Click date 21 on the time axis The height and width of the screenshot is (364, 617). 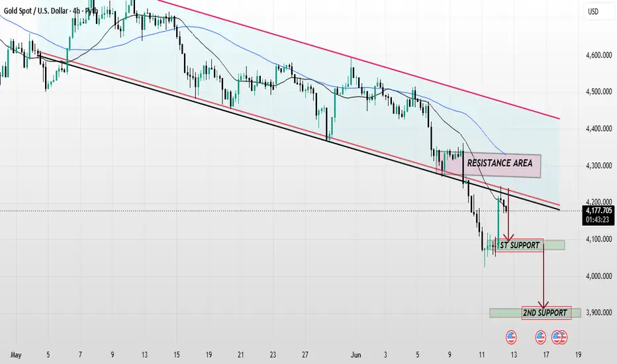(241, 355)
